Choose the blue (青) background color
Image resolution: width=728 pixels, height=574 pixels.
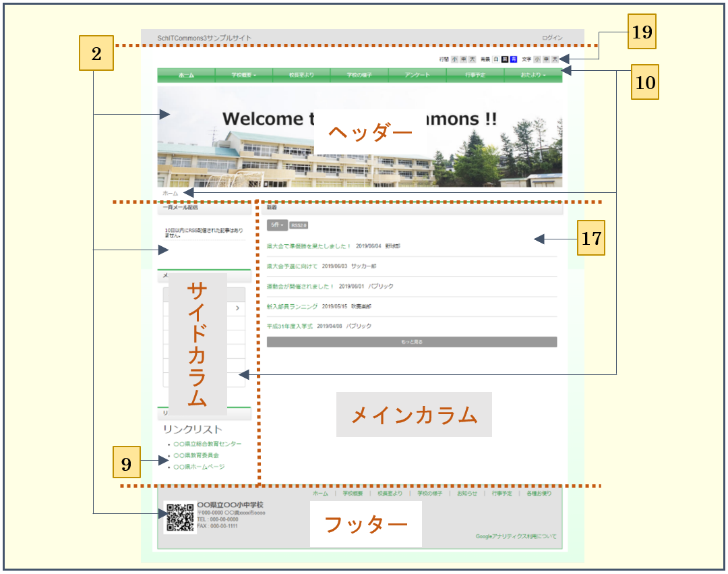tap(514, 59)
